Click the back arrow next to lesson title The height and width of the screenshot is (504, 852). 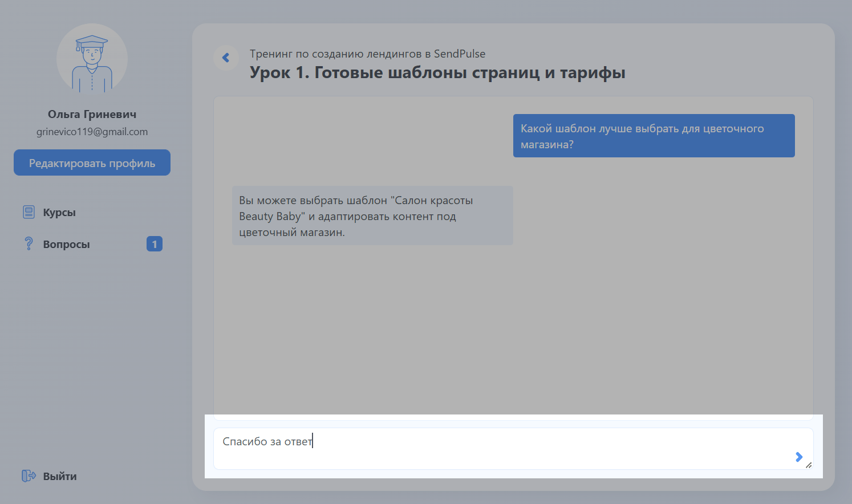coord(226,58)
